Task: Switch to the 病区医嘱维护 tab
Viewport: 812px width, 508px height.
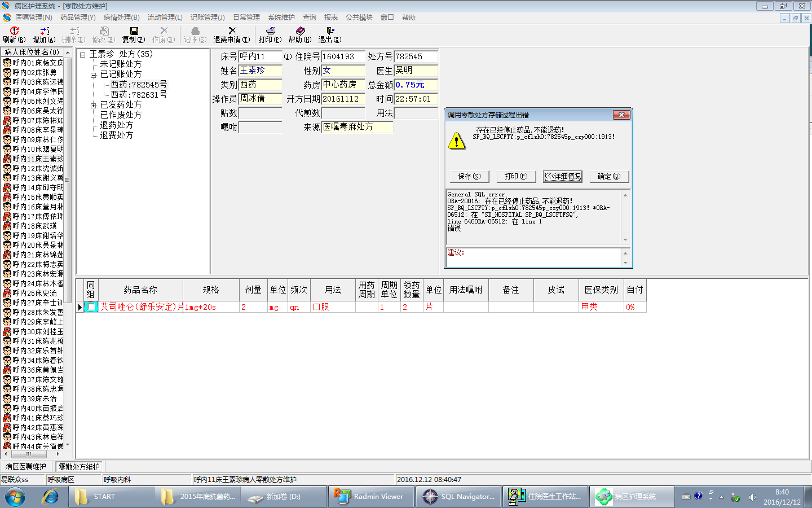Action: 26,467
